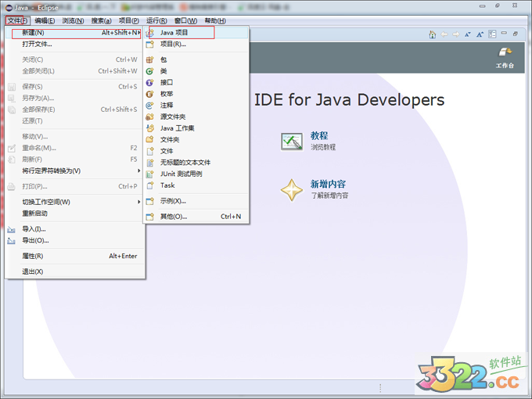Open the 项目(P) menu
The width and height of the screenshot is (532, 399).
129,20
